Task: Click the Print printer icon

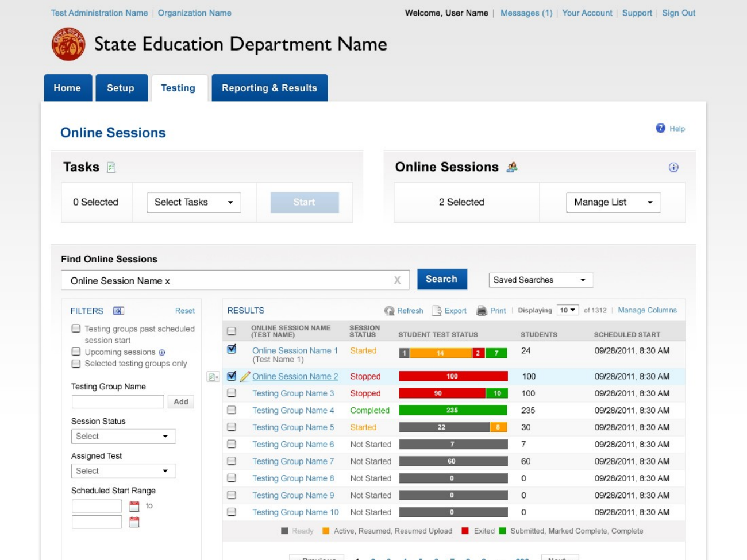Action: click(x=482, y=311)
